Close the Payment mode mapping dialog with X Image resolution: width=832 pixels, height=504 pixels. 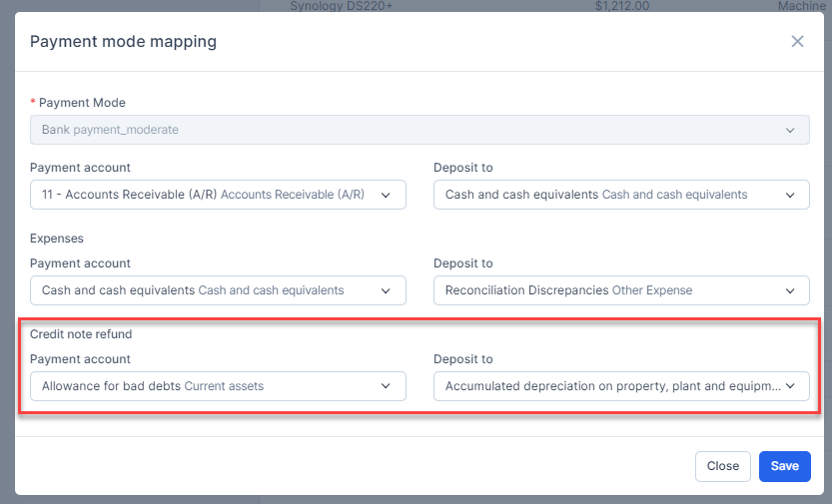pyautogui.click(x=797, y=41)
